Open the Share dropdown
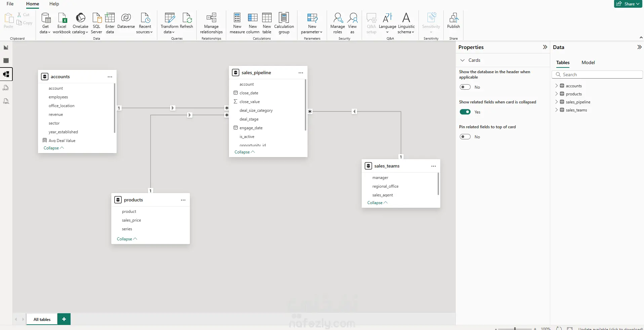The width and height of the screenshot is (644, 330). [628, 4]
